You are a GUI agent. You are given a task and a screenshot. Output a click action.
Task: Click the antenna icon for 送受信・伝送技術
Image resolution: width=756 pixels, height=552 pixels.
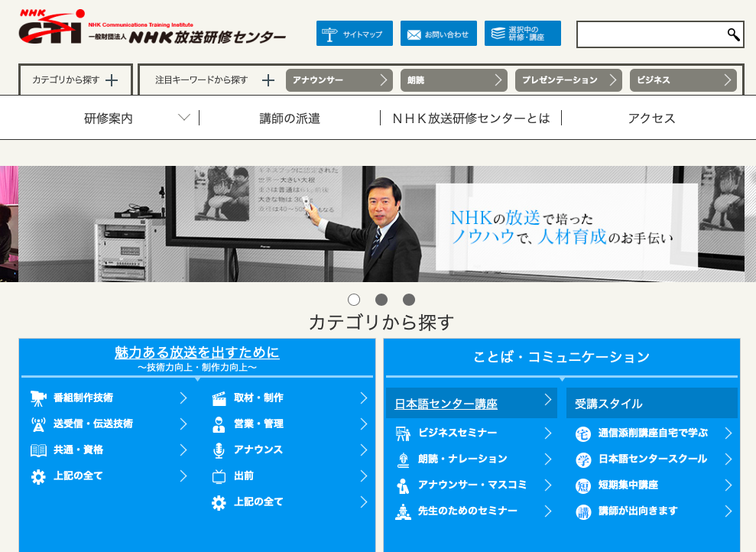tap(37, 424)
